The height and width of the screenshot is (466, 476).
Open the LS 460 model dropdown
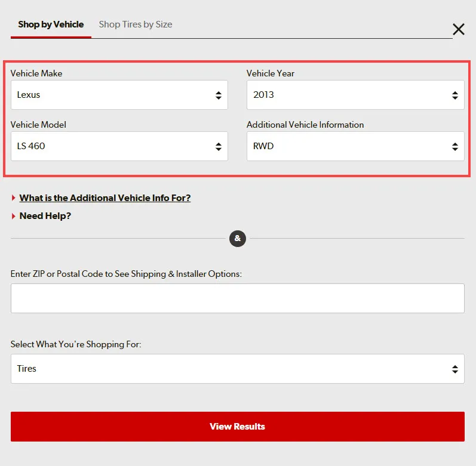pyautogui.click(x=119, y=146)
